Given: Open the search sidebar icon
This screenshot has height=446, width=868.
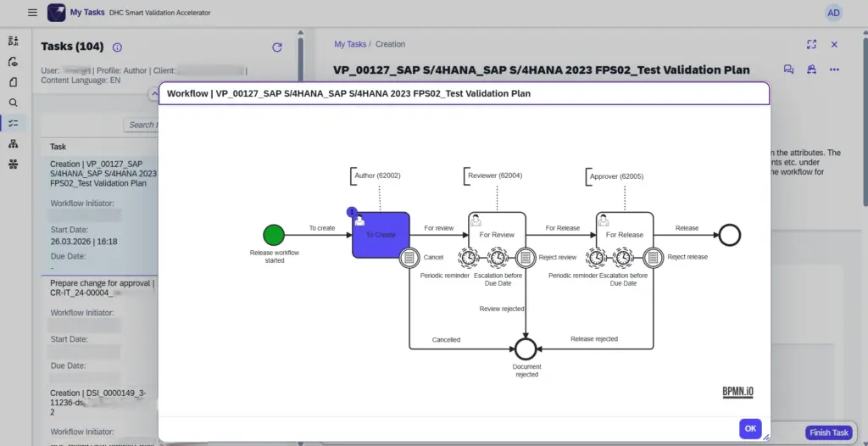Looking at the screenshot, I should click(14, 103).
